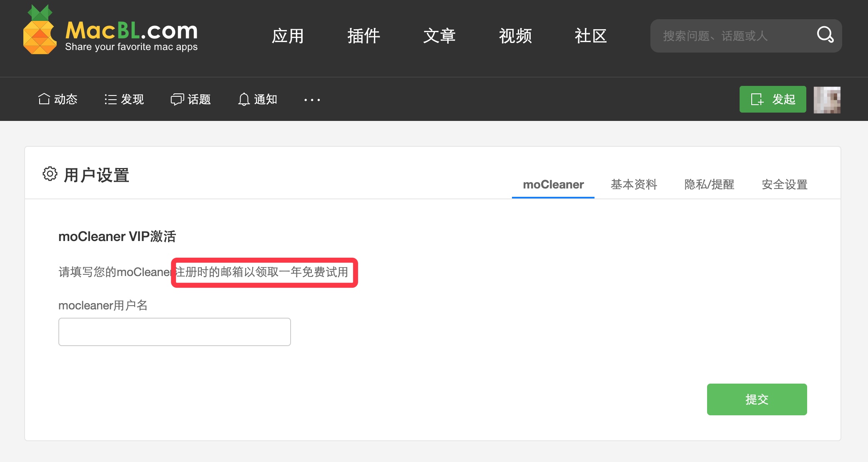Screen dimensions: 868x462
Task: Switch to the 安全设置 tab
Action: (x=785, y=184)
